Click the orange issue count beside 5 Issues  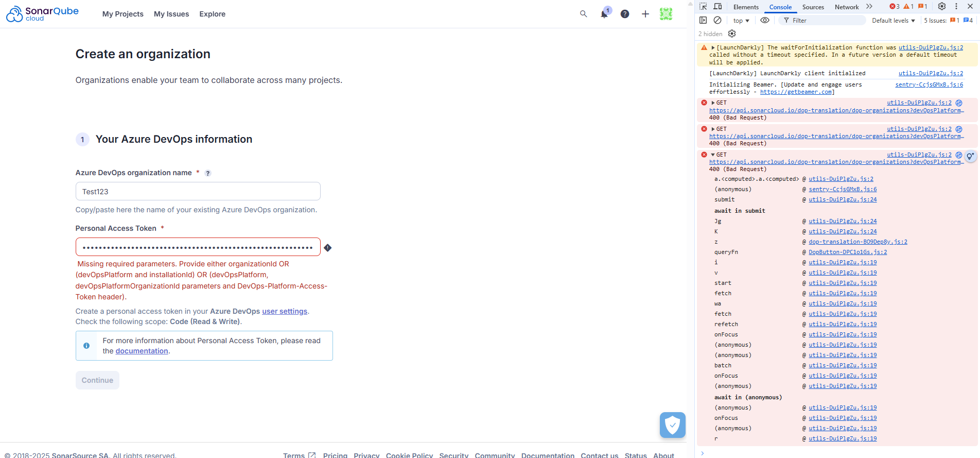tap(955, 20)
